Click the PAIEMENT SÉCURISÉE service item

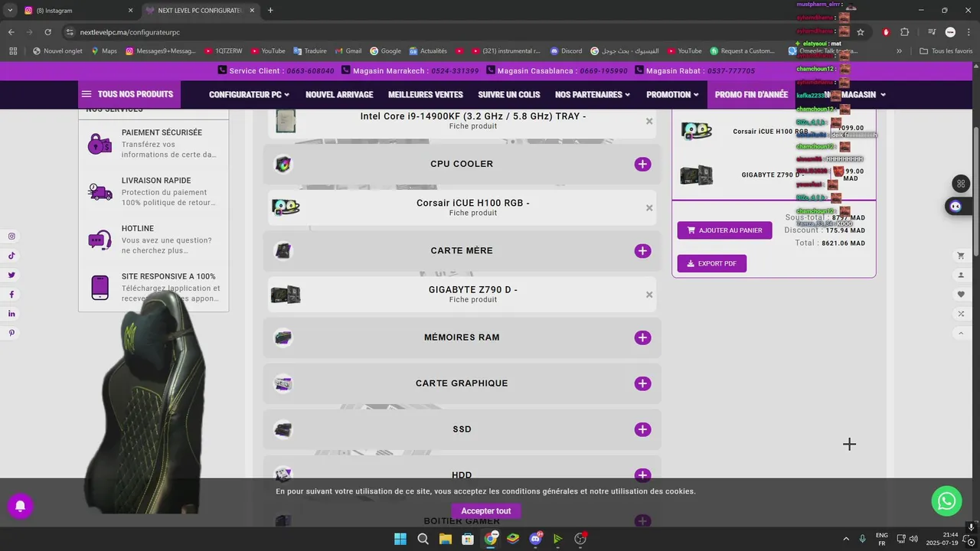pyautogui.click(x=153, y=143)
